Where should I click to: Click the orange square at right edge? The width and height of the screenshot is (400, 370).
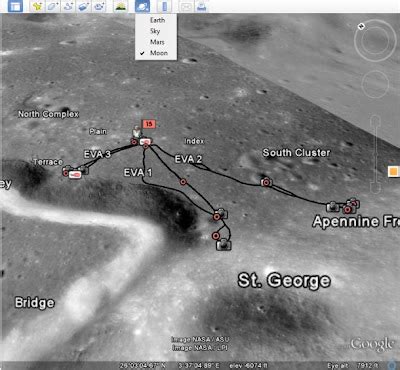[393, 172]
